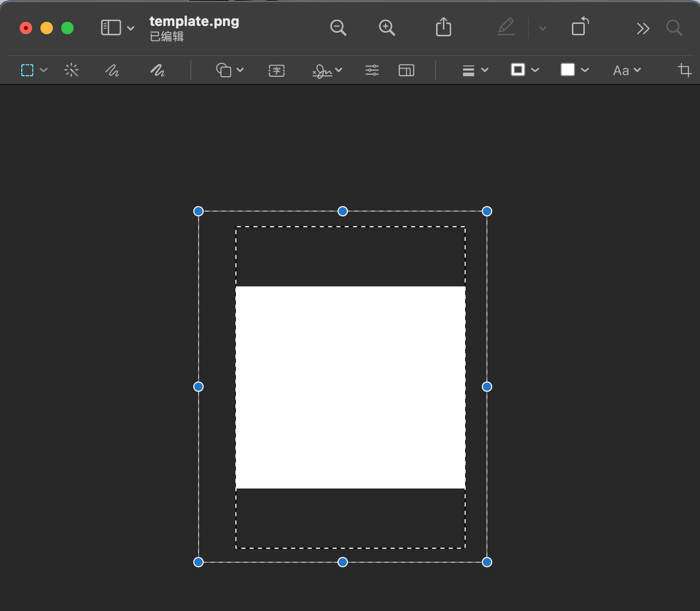Open the Share menu
Screen dimensions: 700x611
[444, 27]
